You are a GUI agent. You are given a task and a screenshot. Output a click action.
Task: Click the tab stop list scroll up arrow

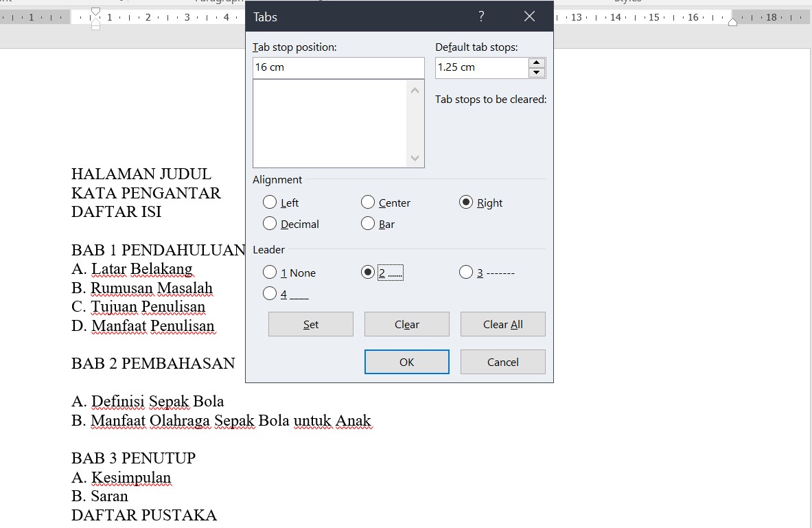click(x=415, y=91)
